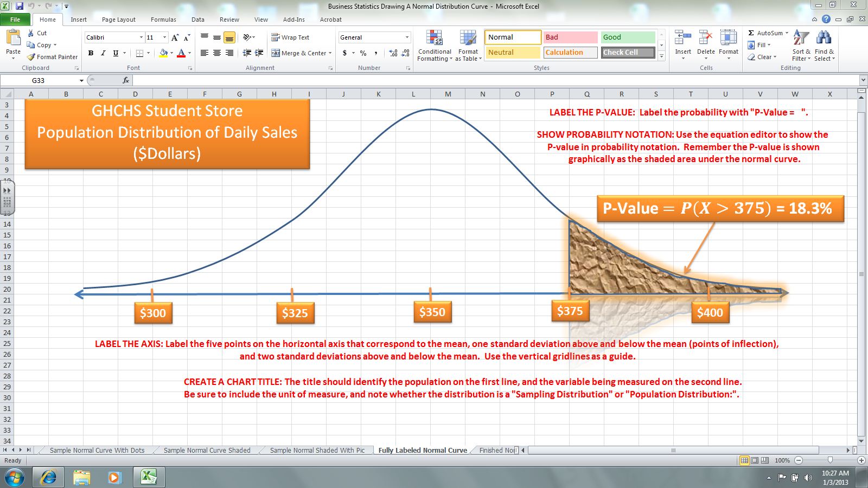
Task: Open the Page Layout ribbon tab
Action: (118, 20)
